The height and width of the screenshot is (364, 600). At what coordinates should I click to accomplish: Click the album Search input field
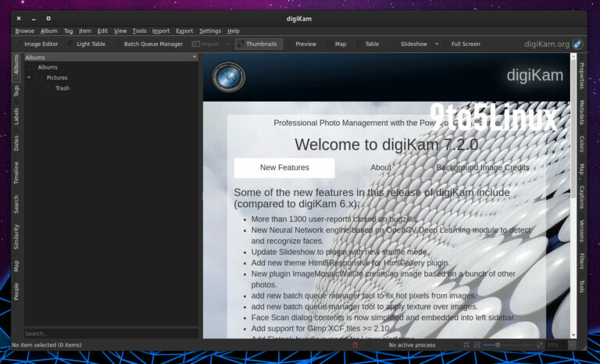coord(110,334)
